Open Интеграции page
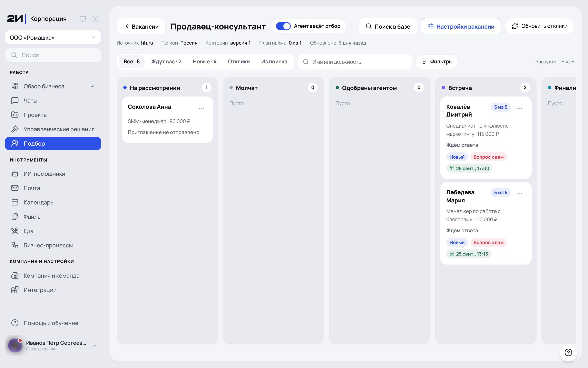Image resolution: width=588 pixels, height=368 pixels. tap(53, 290)
